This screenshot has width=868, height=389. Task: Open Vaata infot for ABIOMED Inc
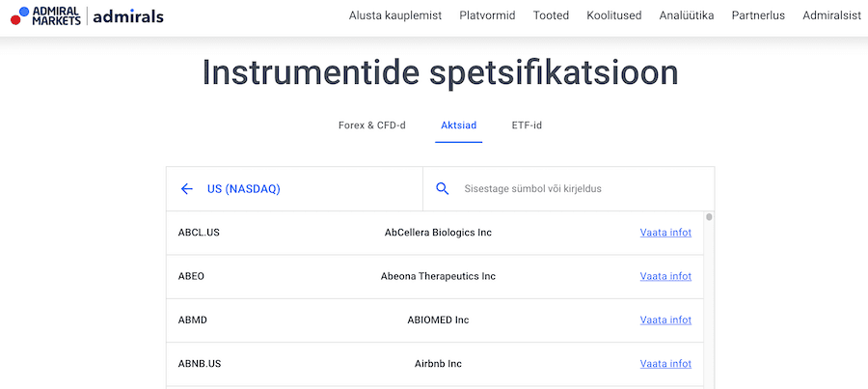tap(665, 320)
